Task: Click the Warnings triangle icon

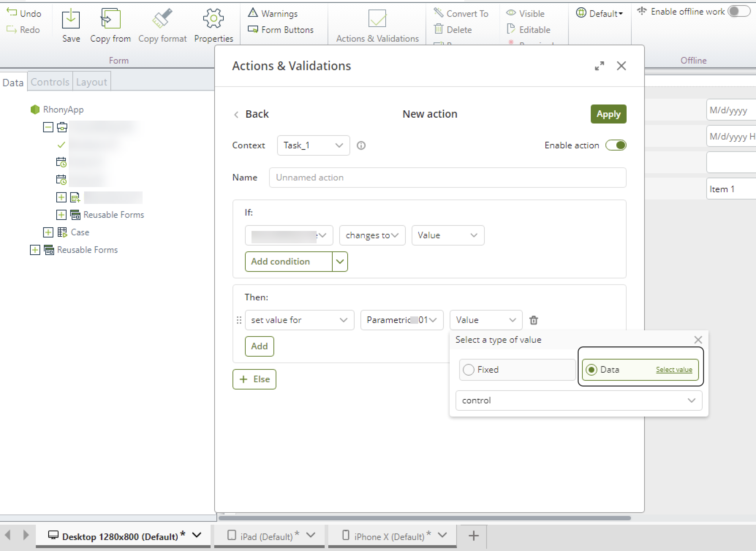Action: 253,13
